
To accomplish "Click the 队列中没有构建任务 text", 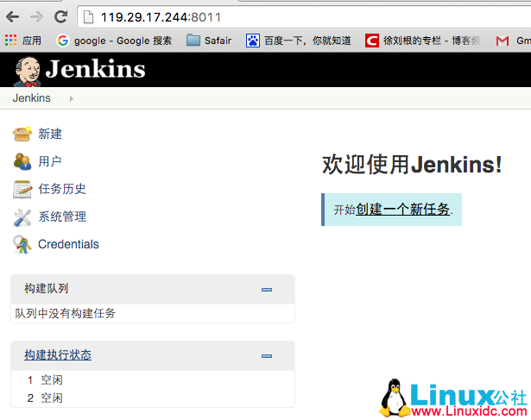I will [x=65, y=313].
